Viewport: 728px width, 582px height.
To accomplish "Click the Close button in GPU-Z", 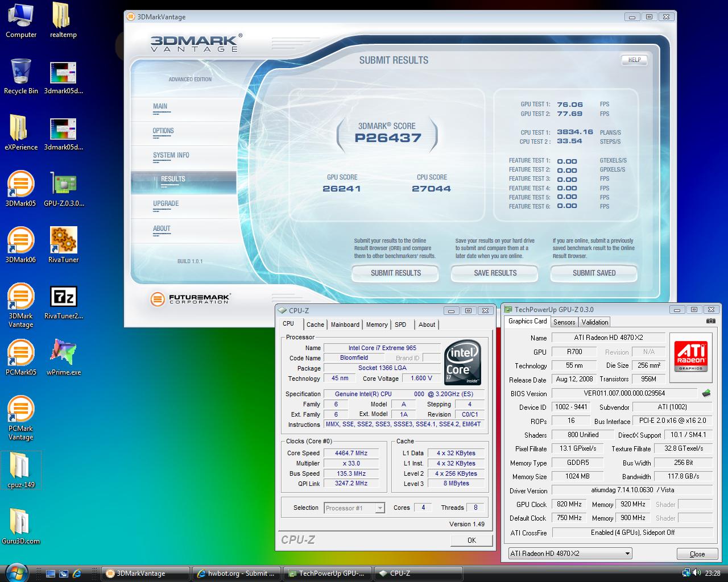I will (697, 554).
